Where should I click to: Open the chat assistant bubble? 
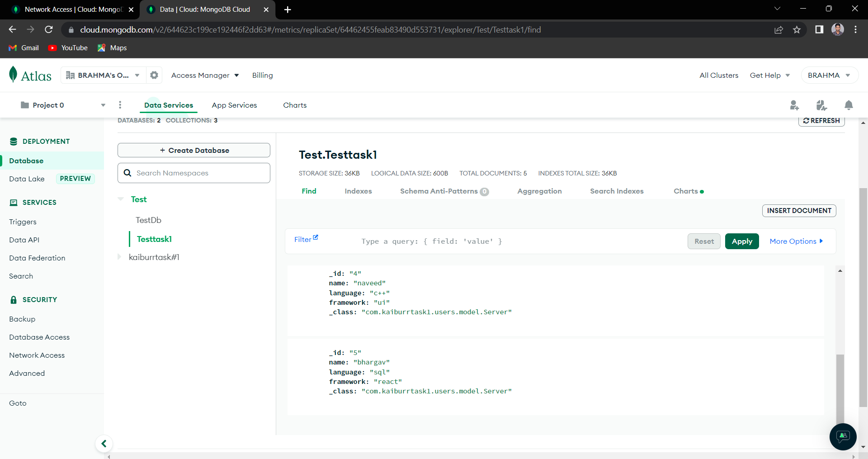tap(843, 436)
